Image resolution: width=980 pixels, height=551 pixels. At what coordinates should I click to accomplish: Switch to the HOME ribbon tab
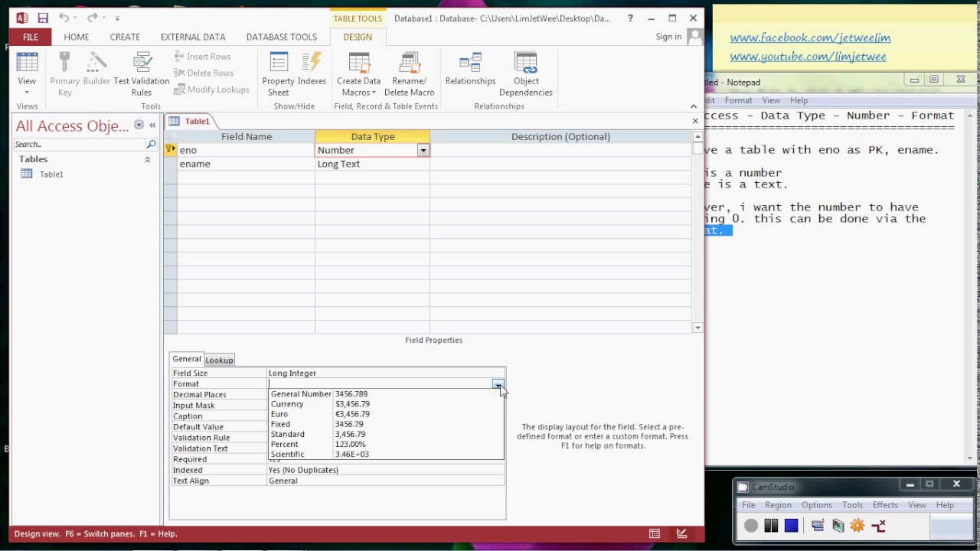point(77,37)
